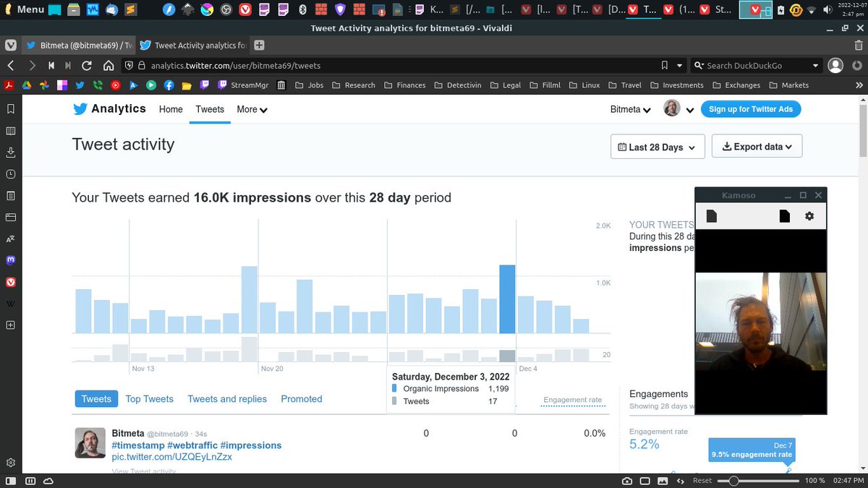Expand the More menu in Analytics
The width and height of the screenshot is (868, 488).
[x=252, y=109]
